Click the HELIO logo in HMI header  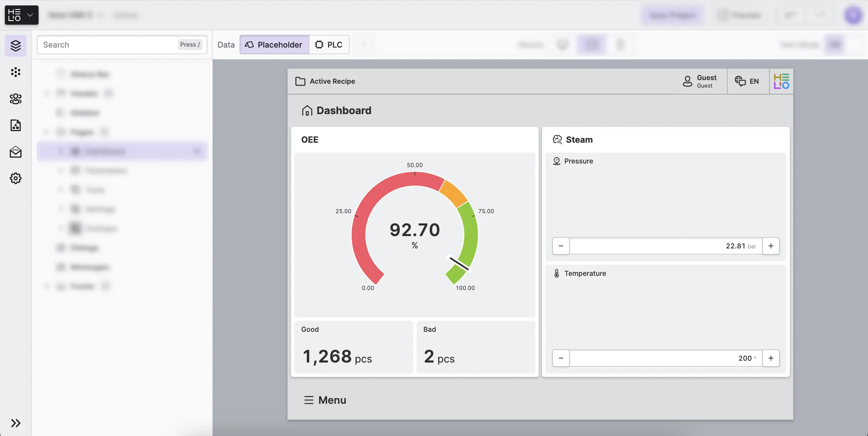(x=781, y=81)
